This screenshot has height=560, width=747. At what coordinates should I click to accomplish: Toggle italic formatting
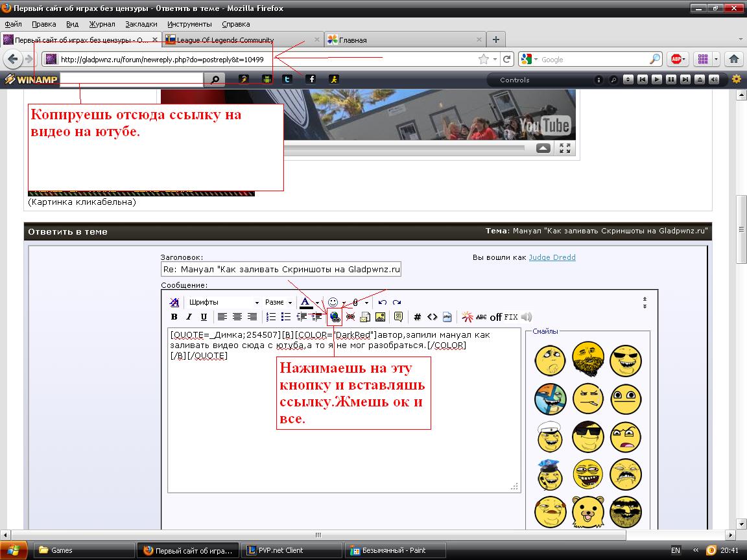[189, 317]
